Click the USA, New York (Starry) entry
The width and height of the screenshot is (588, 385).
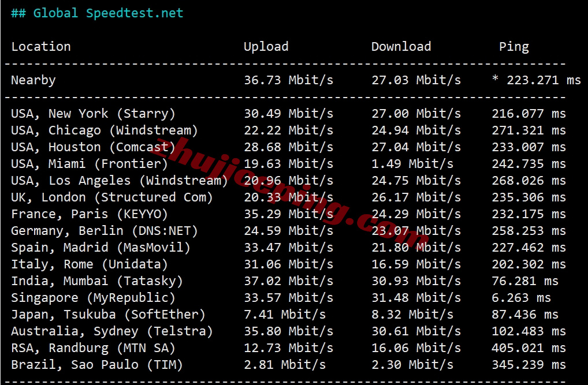pyautogui.click(x=93, y=114)
